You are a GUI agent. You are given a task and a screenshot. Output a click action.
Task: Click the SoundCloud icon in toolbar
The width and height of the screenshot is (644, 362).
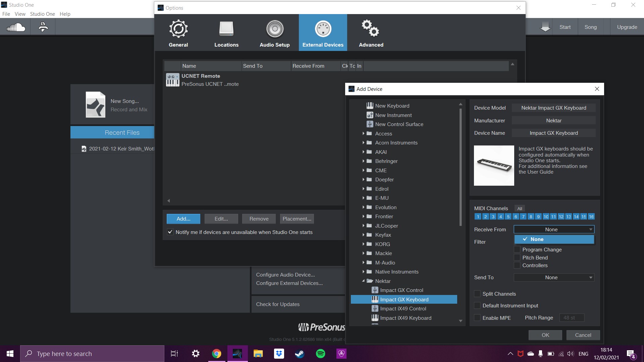point(16,27)
